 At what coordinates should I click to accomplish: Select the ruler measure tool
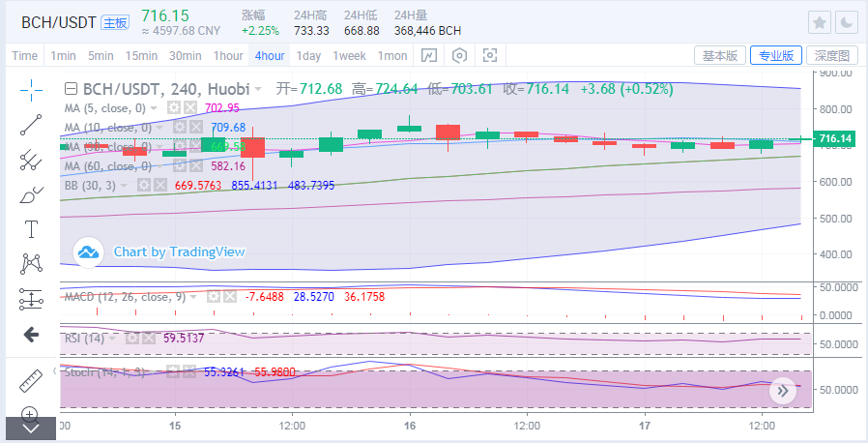[31, 381]
